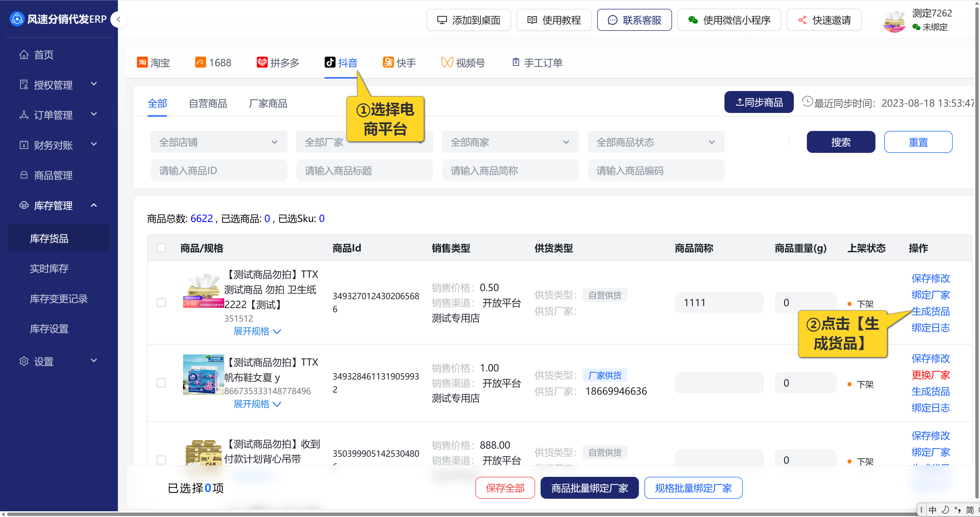Image resolution: width=980 pixels, height=517 pixels.
Task: Click the 视频号 butterfly icon
Action: pyautogui.click(x=447, y=62)
